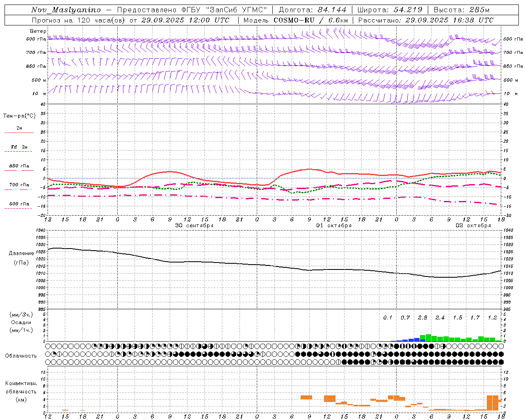Select the model label COSMO-RU / 6.6км
525x420 pixels.
tap(311, 20)
